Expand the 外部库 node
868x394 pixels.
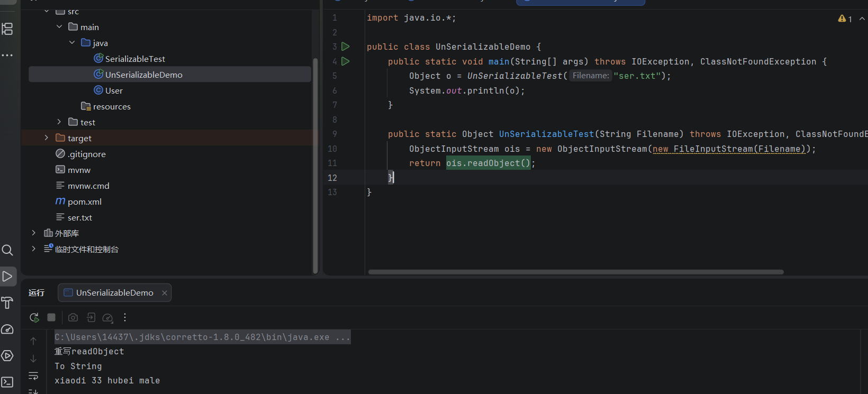[x=34, y=233]
